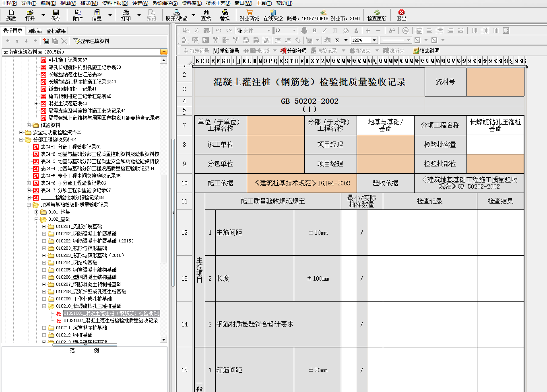Image resolution: width=547 pixels, height=392 pixels.
Task: Collapse the 分部工程验收资料C4 node
Action: coord(21,140)
